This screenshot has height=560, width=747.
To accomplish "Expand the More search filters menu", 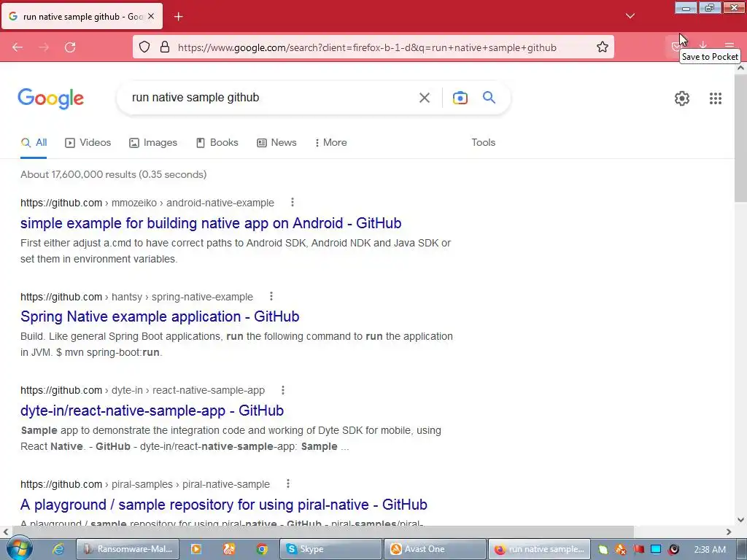I will [x=330, y=142].
